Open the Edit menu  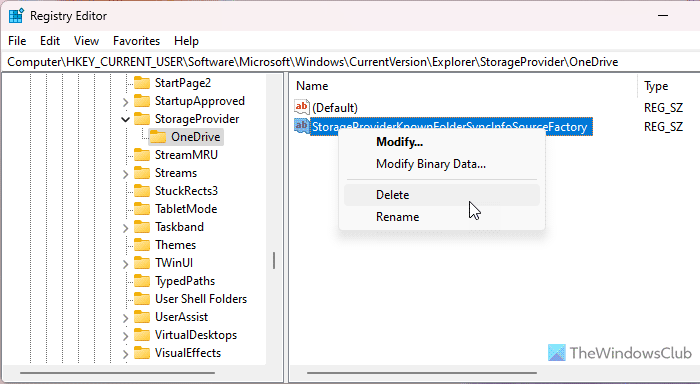pyautogui.click(x=50, y=41)
